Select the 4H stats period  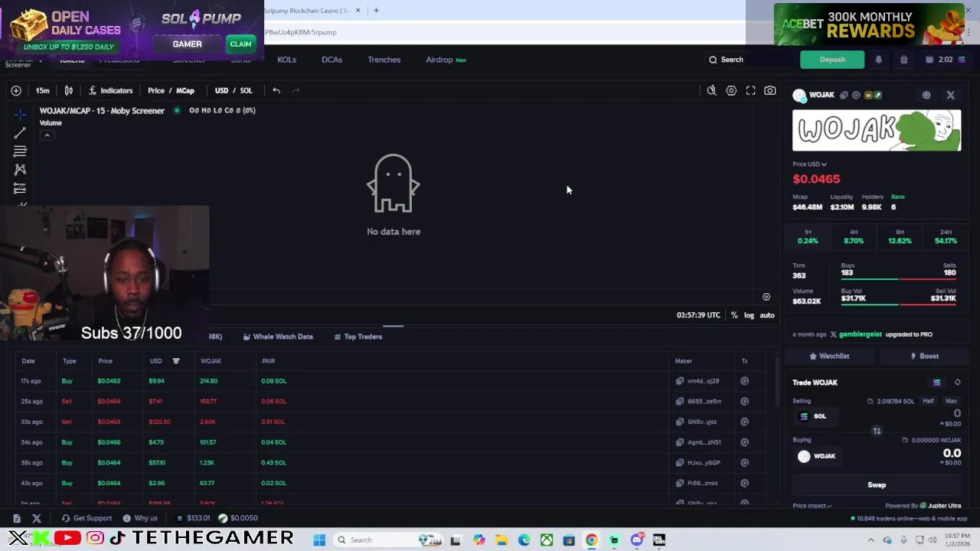pyautogui.click(x=854, y=236)
